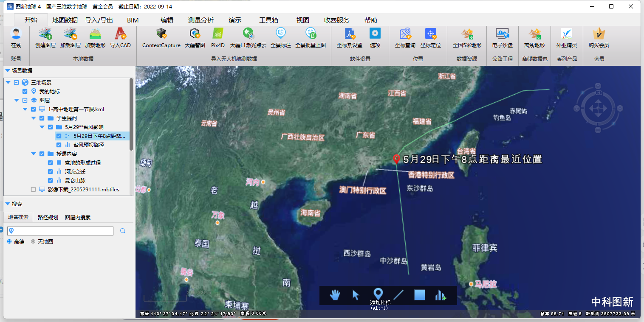Select the arrow pointer tool
644x322 pixels.
click(x=356, y=295)
